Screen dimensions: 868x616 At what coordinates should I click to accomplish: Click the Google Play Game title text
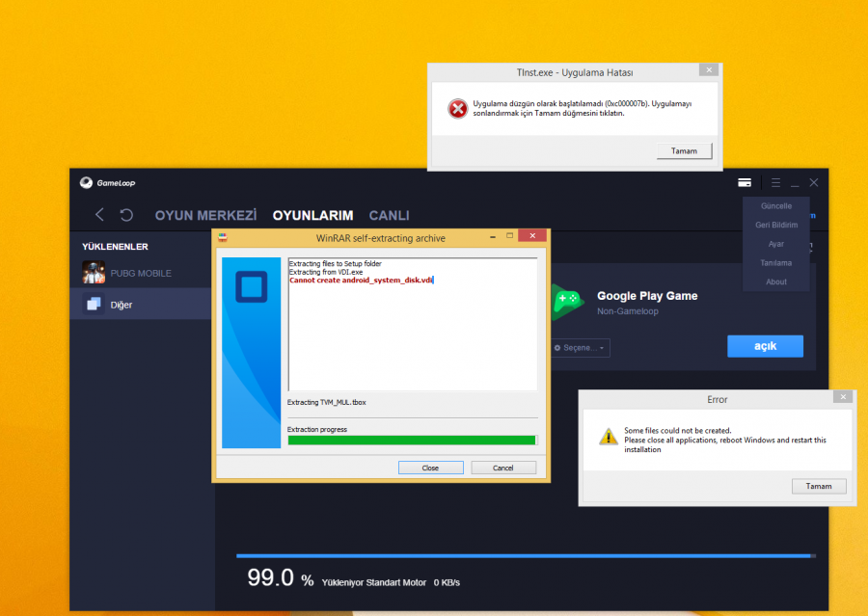coord(647,296)
